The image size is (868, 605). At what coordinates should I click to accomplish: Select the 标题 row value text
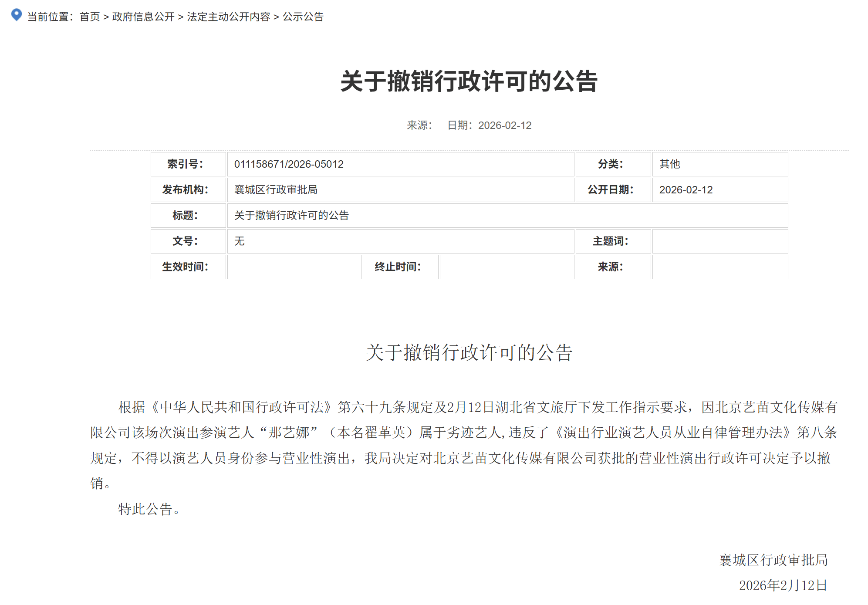tap(292, 216)
